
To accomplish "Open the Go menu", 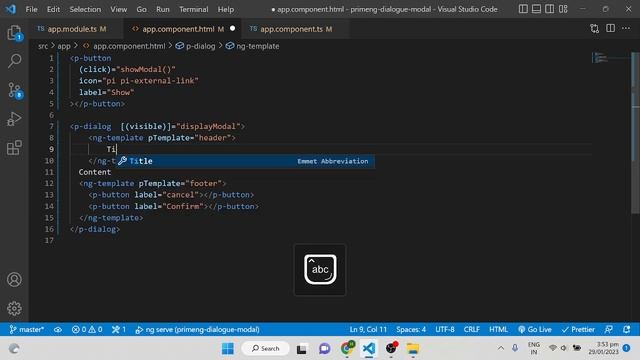I will coord(141,9).
